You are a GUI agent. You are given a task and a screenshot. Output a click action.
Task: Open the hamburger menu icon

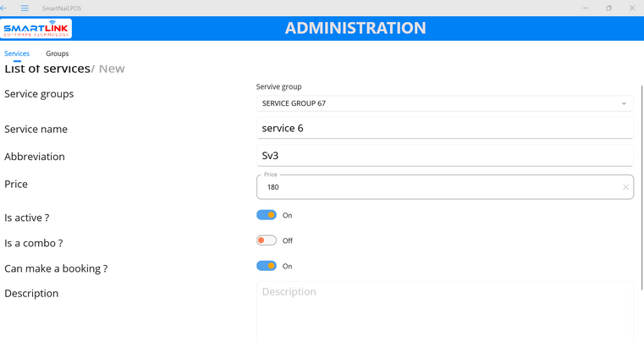[x=25, y=8]
